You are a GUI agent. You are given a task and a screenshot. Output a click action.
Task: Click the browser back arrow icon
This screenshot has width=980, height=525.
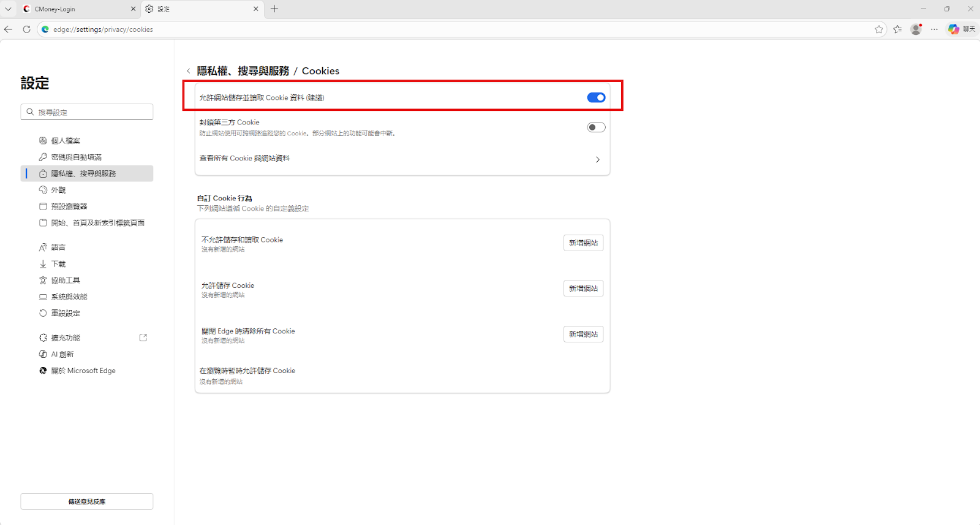pyautogui.click(x=9, y=29)
